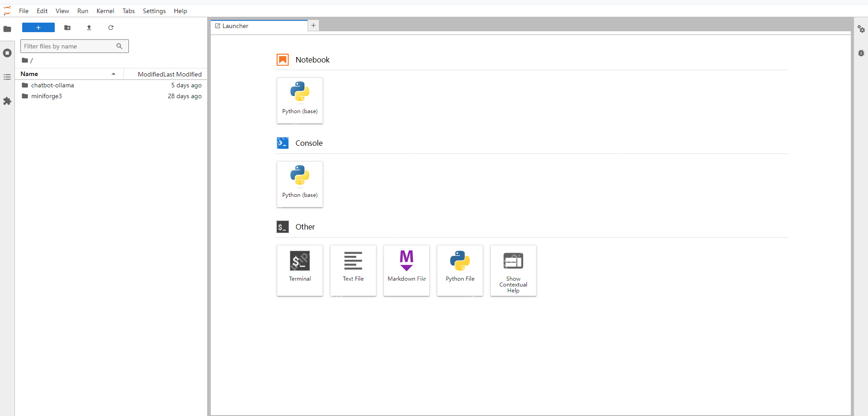Create a Python (base) Notebook
Viewport: 868px width, 416px height.
pos(300,100)
